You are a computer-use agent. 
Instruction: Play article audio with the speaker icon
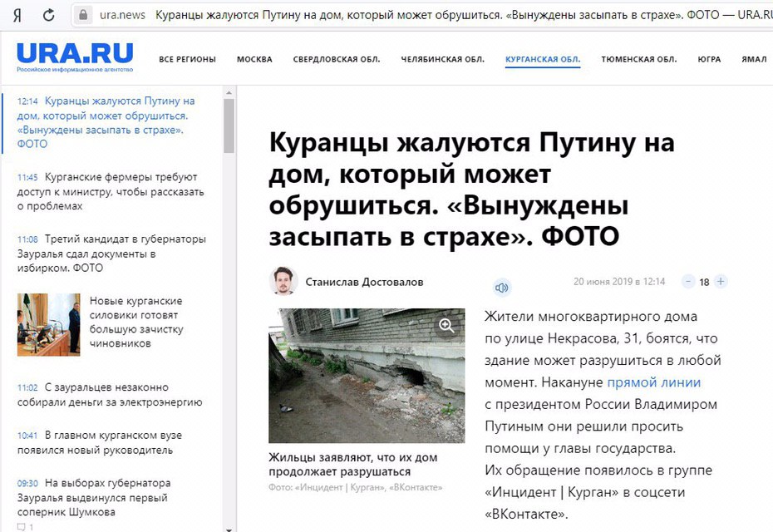[501, 288]
